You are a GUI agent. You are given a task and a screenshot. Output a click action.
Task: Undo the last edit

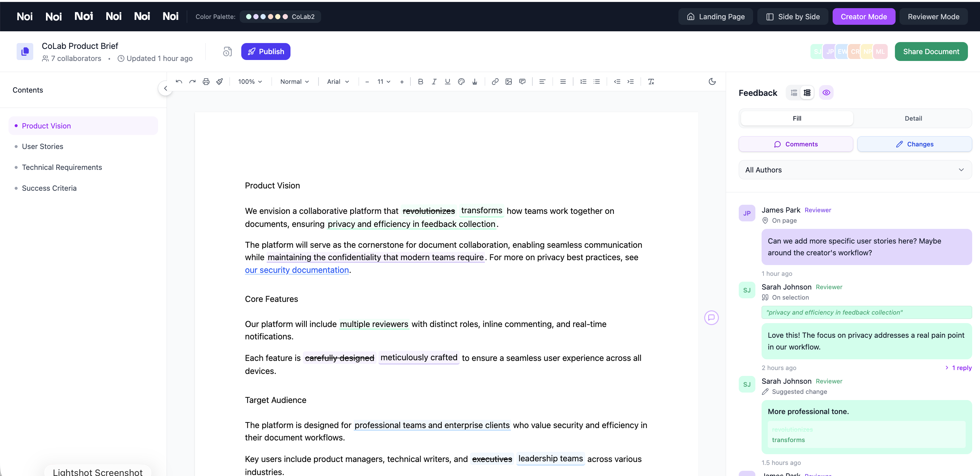179,82
